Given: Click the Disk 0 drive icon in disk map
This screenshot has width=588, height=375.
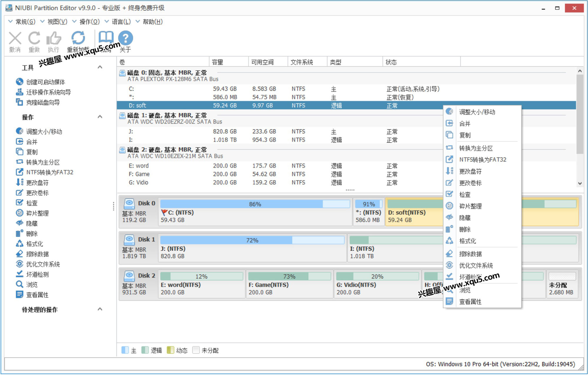Looking at the screenshot, I should tap(129, 203).
